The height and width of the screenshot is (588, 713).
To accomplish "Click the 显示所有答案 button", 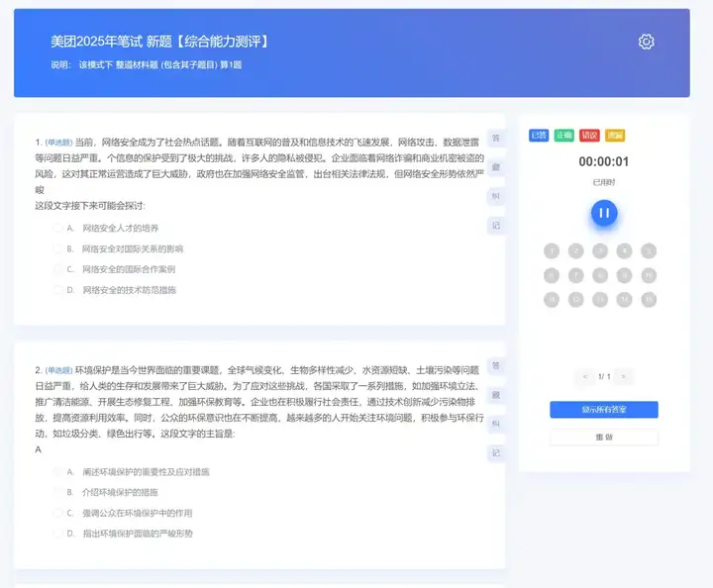I will coord(604,410).
